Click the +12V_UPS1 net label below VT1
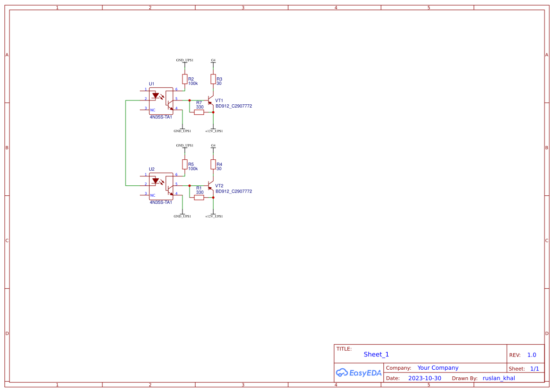554x392 pixels. click(x=214, y=131)
